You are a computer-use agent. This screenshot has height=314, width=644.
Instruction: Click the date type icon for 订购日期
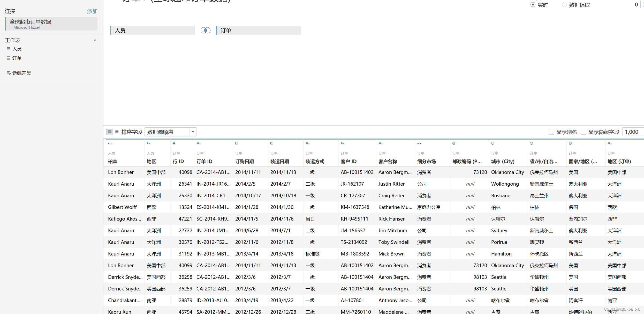point(237,143)
